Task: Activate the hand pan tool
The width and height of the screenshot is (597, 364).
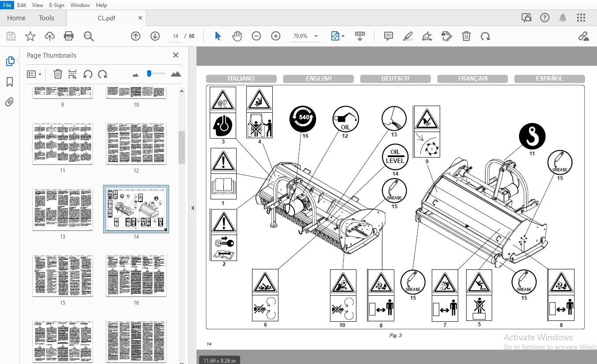Action: (237, 36)
